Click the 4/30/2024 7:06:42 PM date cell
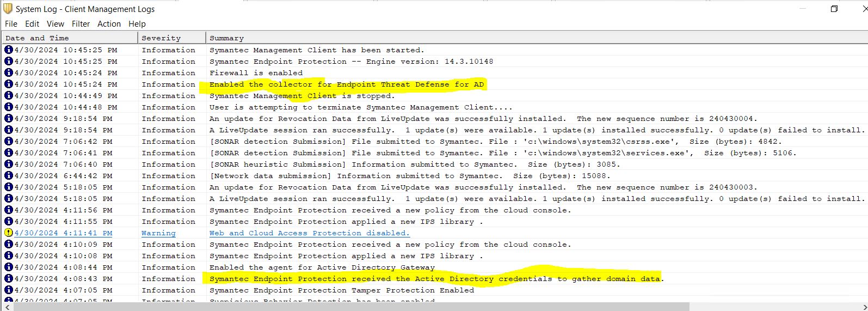The width and height of the screenshot is (868, 311). coord(63,142)
